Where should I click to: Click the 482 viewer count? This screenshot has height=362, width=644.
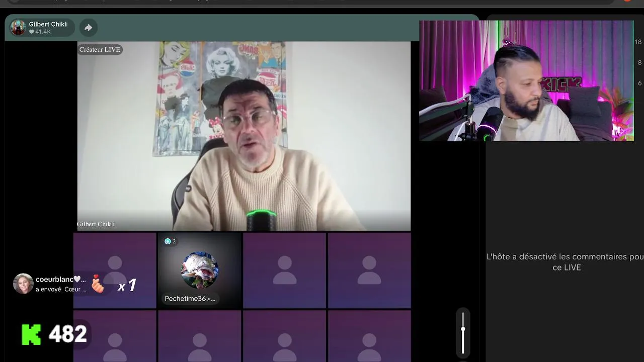pyautogui.click(x=68, y=334)
